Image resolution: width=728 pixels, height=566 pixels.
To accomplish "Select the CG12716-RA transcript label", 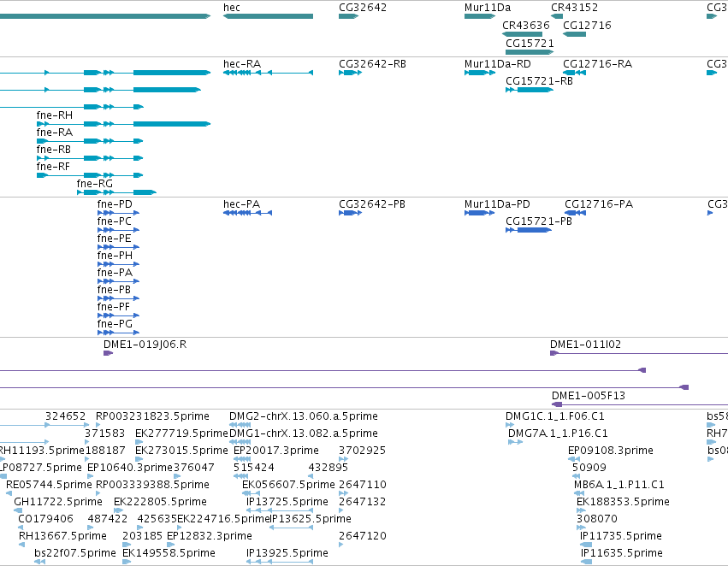I will pos(597,64).
